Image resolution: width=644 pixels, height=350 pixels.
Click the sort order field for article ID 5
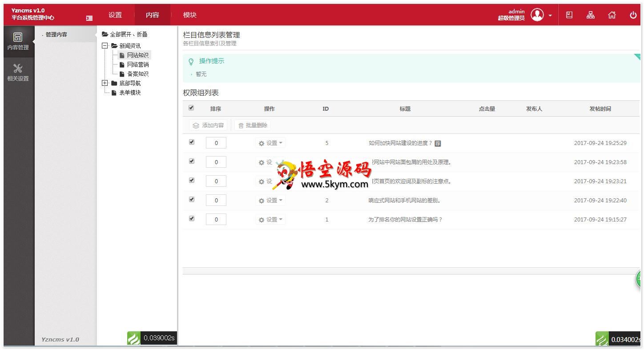(x=216, y=143)
